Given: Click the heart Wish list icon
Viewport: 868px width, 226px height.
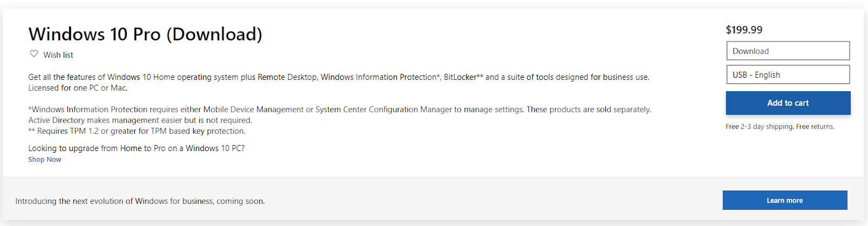Looking at the screenshot, I should (x=34, y=54).
